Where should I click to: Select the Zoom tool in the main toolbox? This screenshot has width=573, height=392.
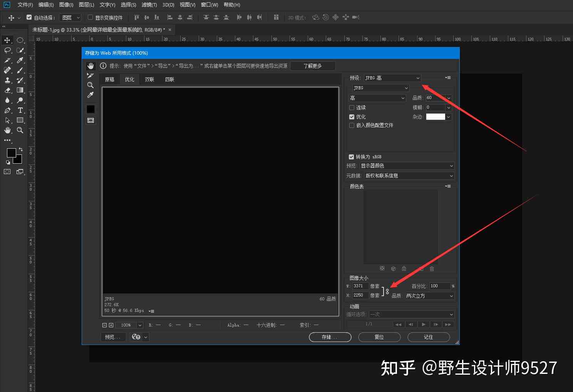coord(20,130)
